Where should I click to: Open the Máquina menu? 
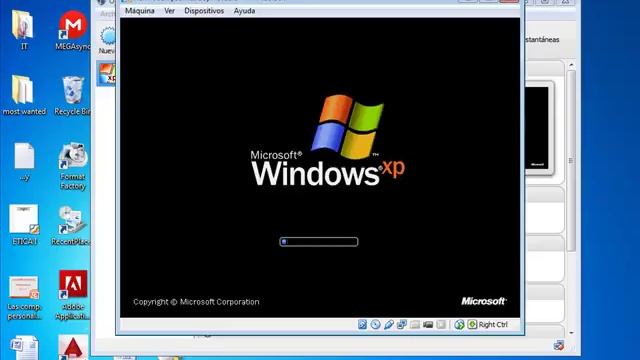(140, 11)
